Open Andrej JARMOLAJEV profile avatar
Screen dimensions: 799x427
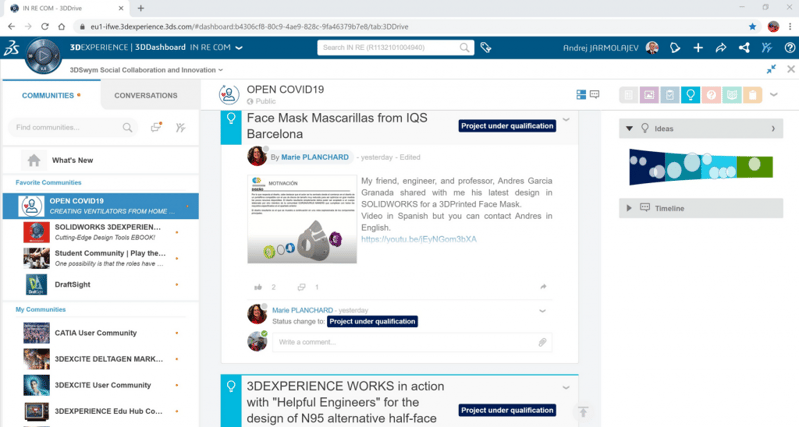(652, 48)
